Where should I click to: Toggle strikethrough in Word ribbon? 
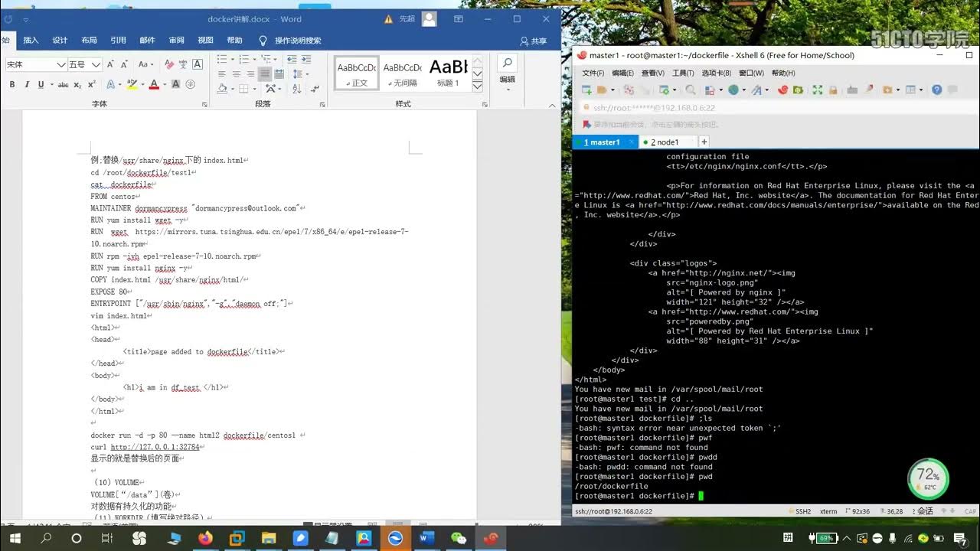point(63,84)
